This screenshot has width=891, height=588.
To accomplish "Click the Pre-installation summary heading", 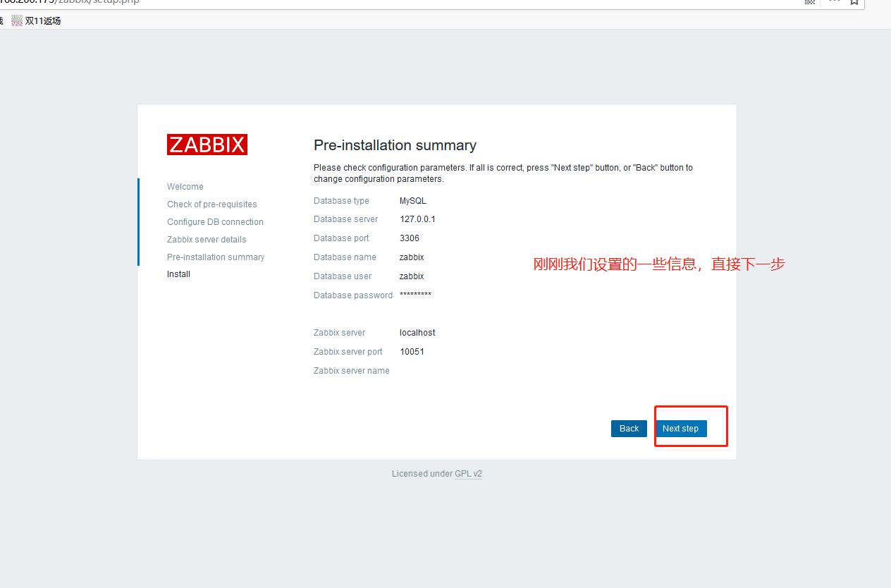I will pos(395,145).
